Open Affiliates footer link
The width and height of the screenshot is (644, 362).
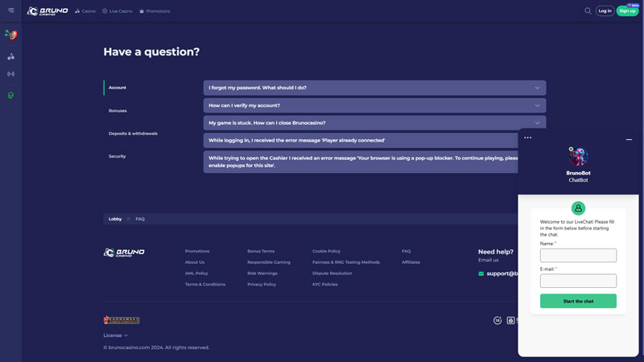click(x=411, y=262)
